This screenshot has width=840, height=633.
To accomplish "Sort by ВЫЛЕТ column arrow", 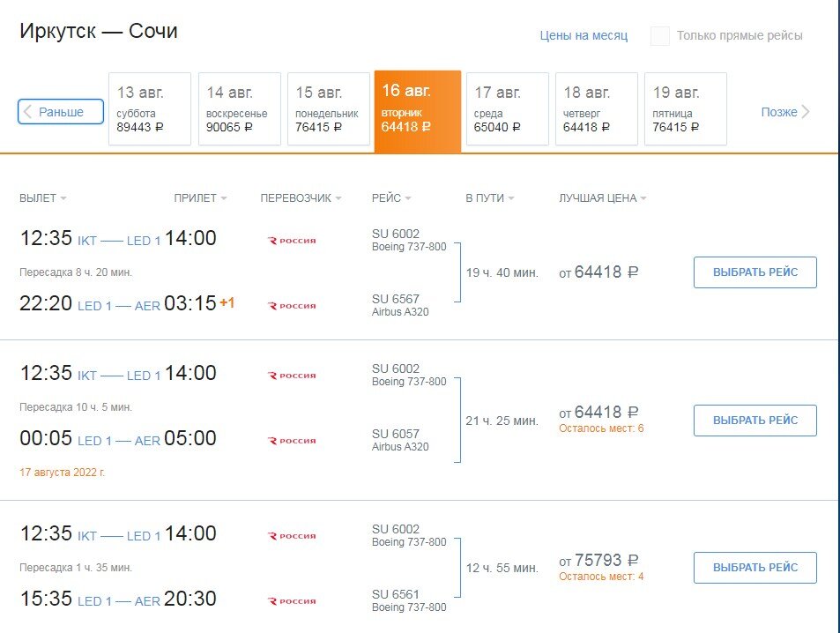I will coord(63,198).
